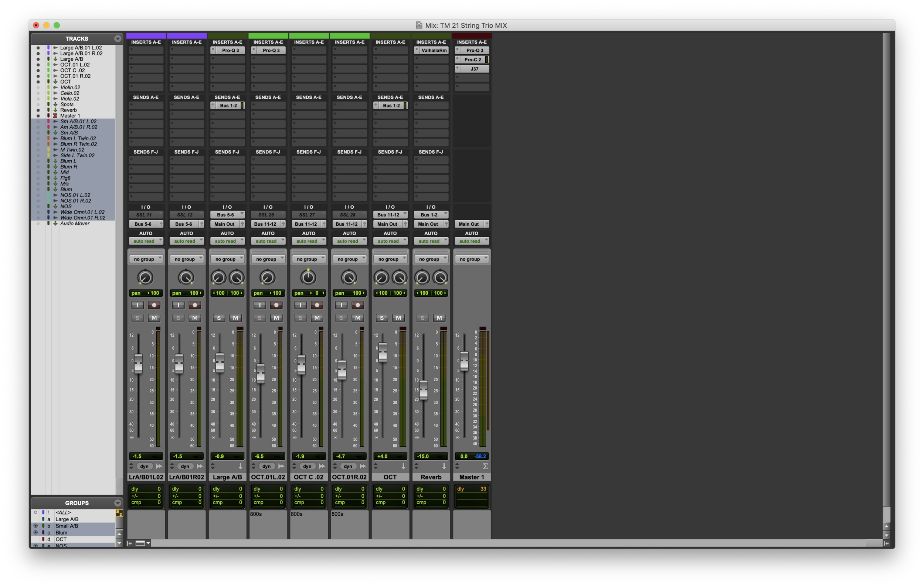Open automation mode selector on LrA/B01L02
924x587 pixels.
click(146, 241)
